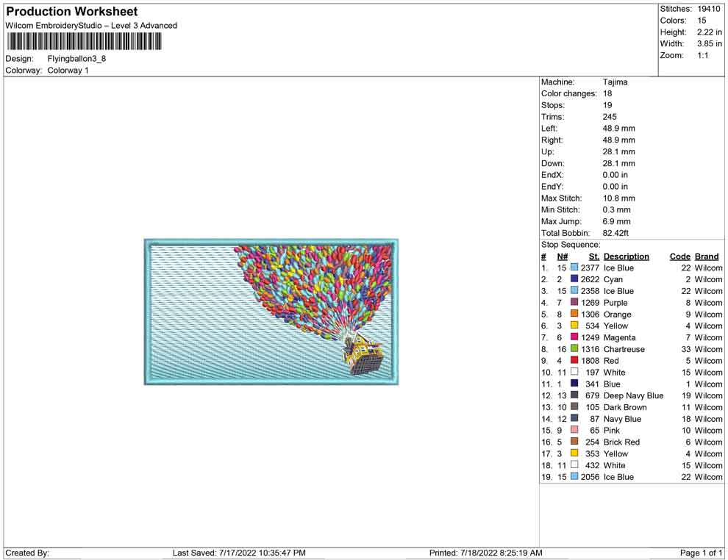Select the Brick Red color swatch
The height and width of the screenshot is (560, 728).
coord(574,442)
